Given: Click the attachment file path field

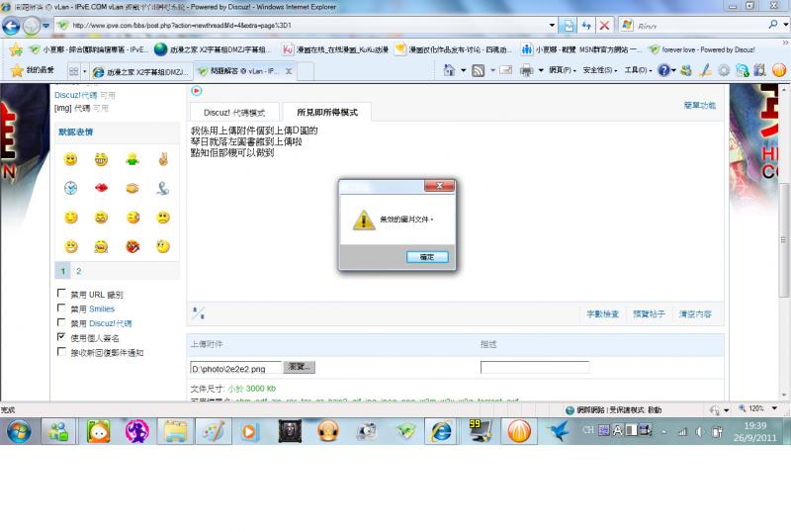Looking at the screenshot, I should click(x=235, y=368).
